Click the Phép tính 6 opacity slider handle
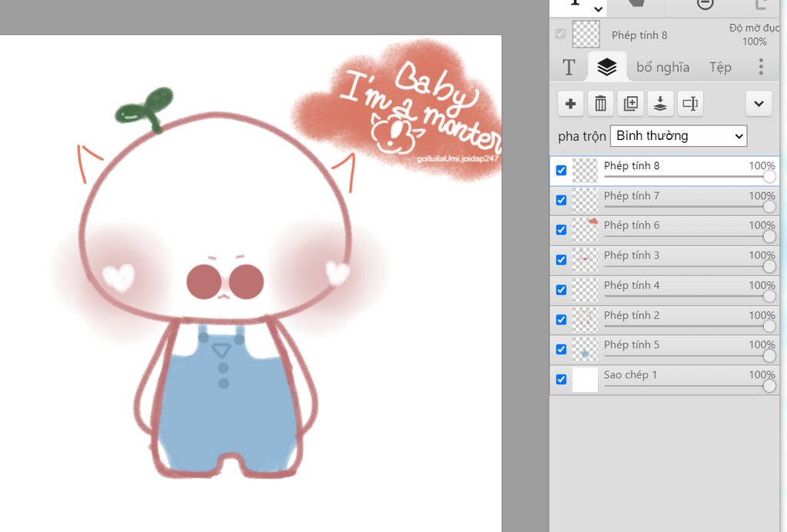This screenshot has width=787, height=532. click(769, 236)
